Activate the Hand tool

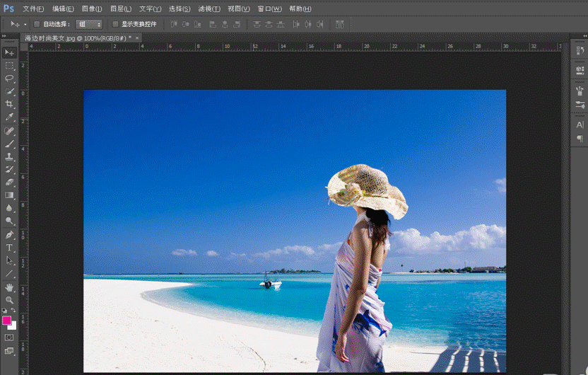pyautogui.click(x=10, y=287)
